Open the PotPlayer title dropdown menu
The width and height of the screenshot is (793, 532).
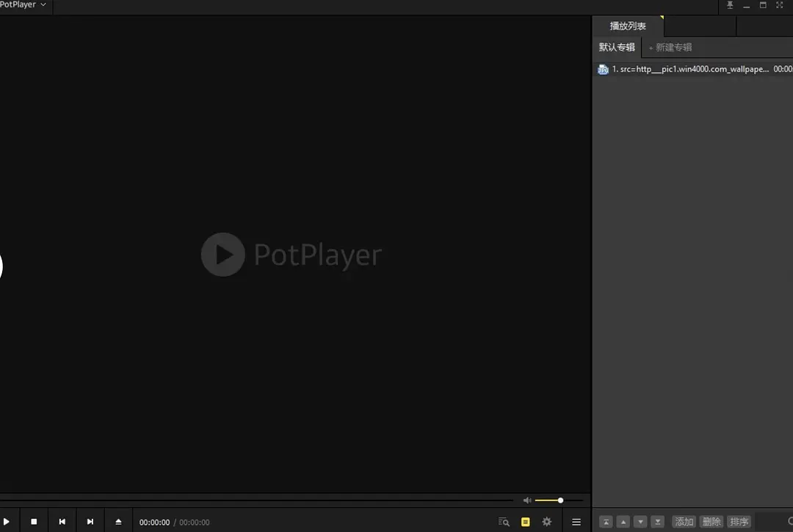[23, 4]
